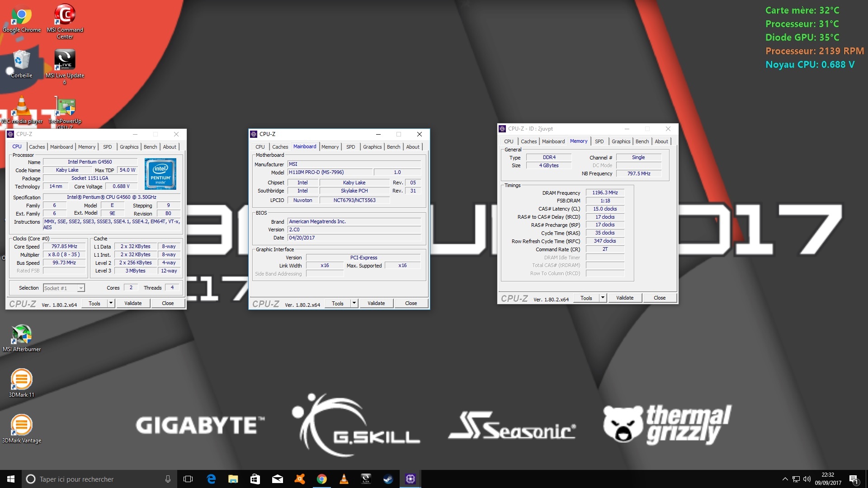Launch MSI Afterburner desktop icon
The width and height of the screenshot is (868, 488).
tap(21, 338)
